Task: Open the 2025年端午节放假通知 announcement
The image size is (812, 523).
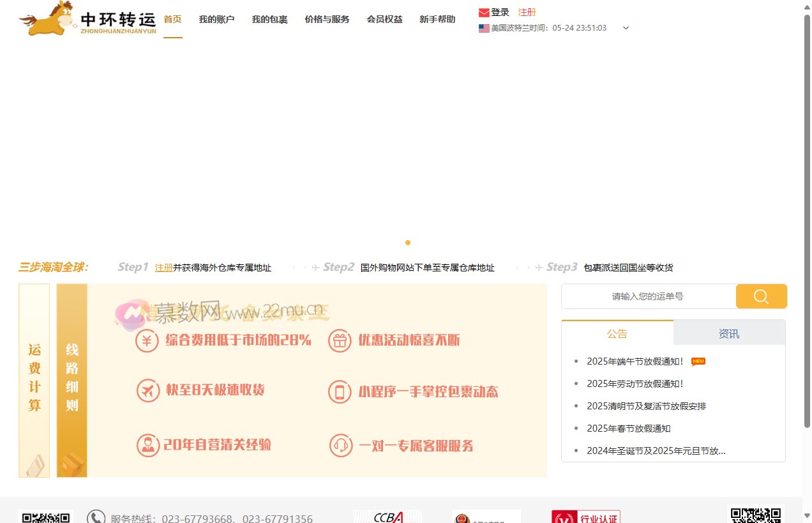Action: tap(635, 361)
